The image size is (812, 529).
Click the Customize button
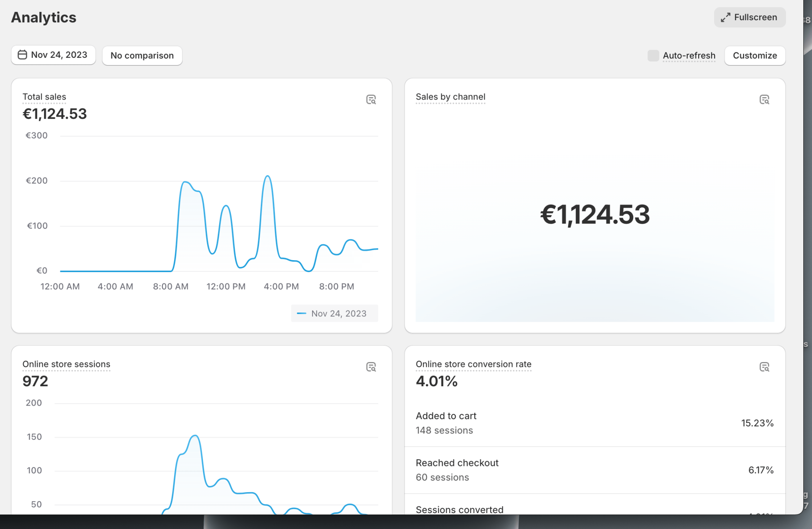[x=755, y=56]
